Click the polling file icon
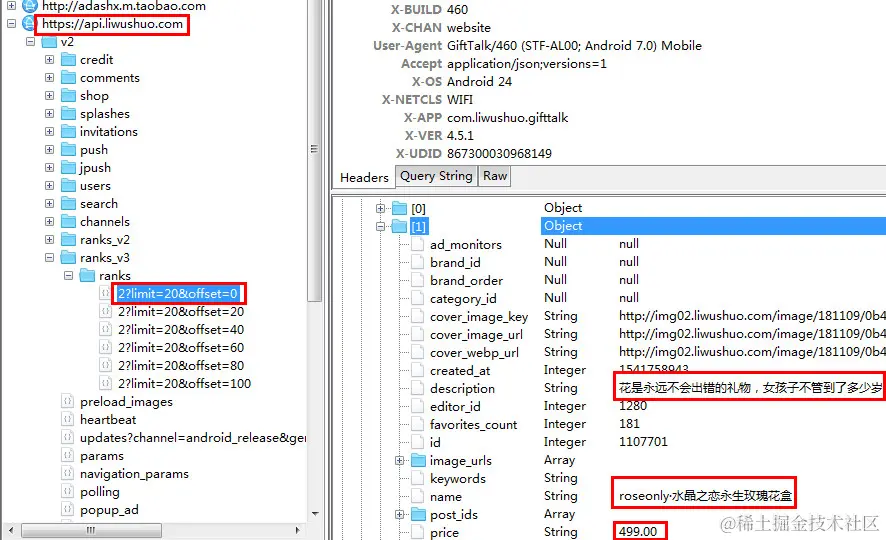Image resolution: width=886 pixels, height=540 pixels. pyautogui.click(x=67, y=492)
